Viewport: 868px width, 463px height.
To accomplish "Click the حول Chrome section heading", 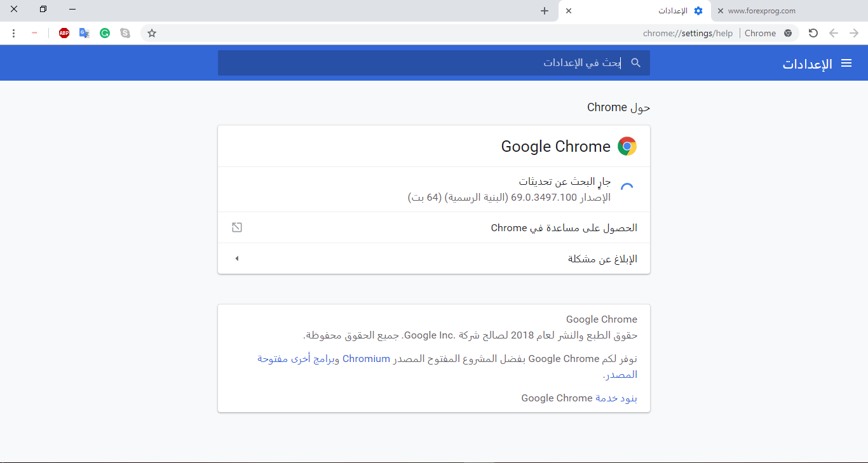I will pyautogui.click(x=618, y=107).
